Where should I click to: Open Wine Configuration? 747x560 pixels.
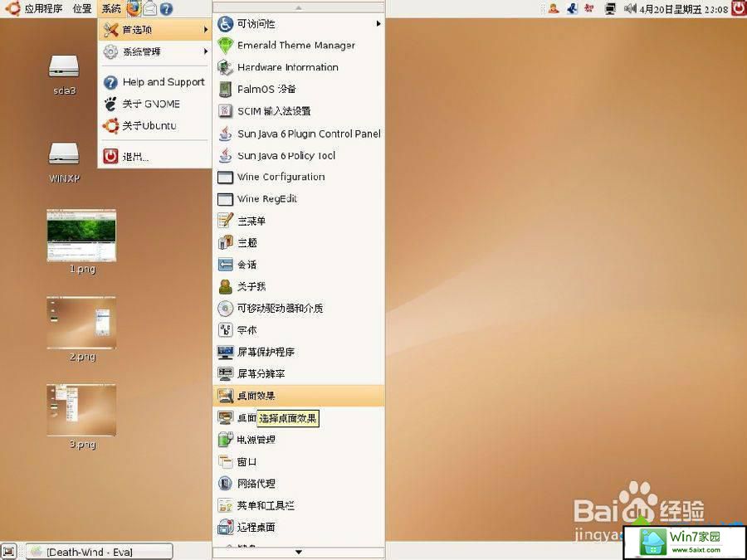(299, 178)
